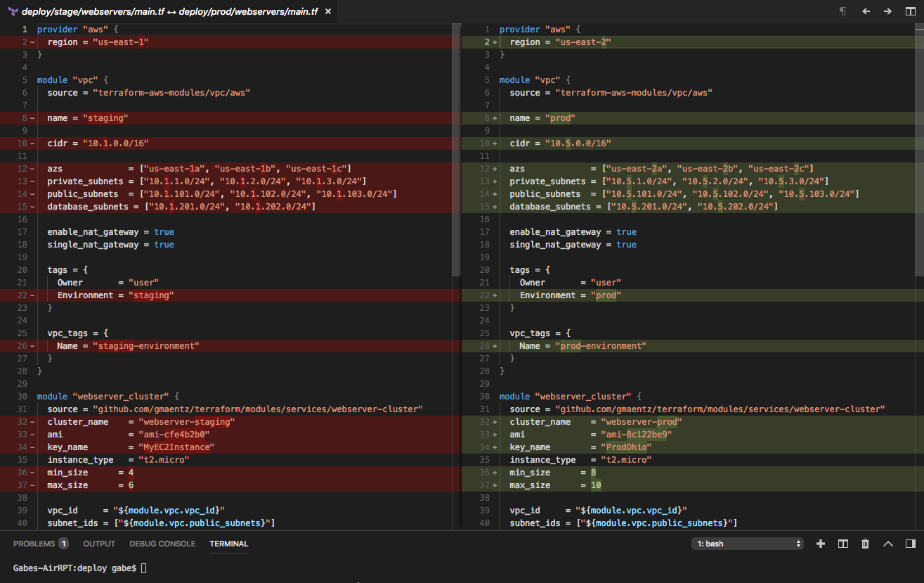Viewport: 924px width, 583px height.
Task: Click name value "prod" on line 8
Action: click(x=560, y=118)
